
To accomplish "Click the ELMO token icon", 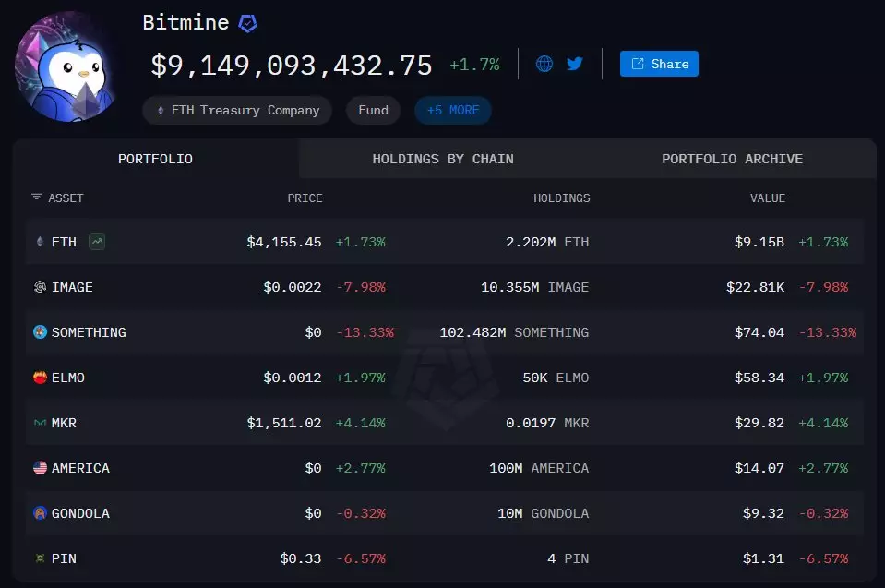I will 40,378.
